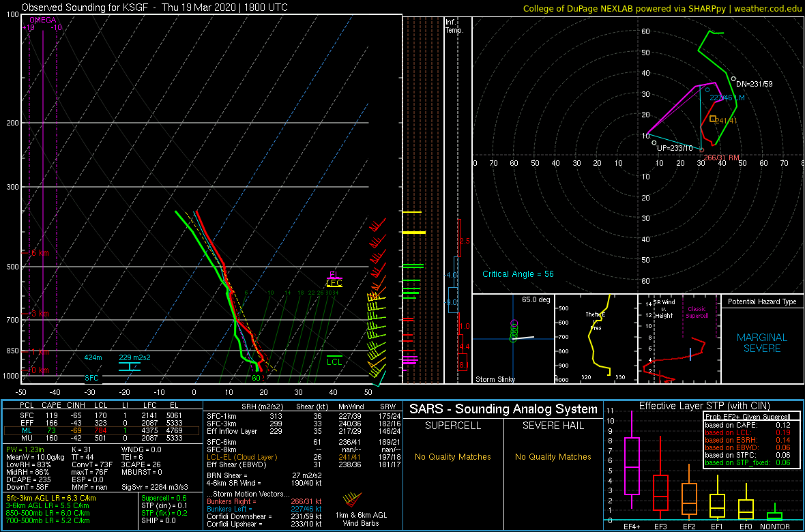
Task: Select the green NONTOR box plot
Action: coord(775,512)
